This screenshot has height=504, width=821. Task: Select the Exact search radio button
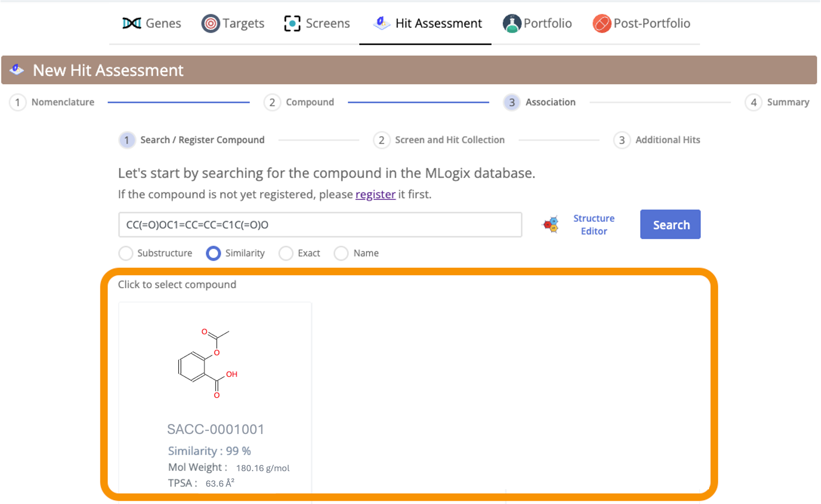click(286, 253)
